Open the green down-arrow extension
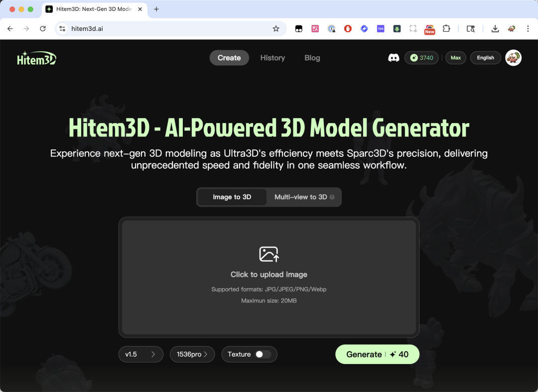Screen dimensions: 538x392 (x=397, y=29)
